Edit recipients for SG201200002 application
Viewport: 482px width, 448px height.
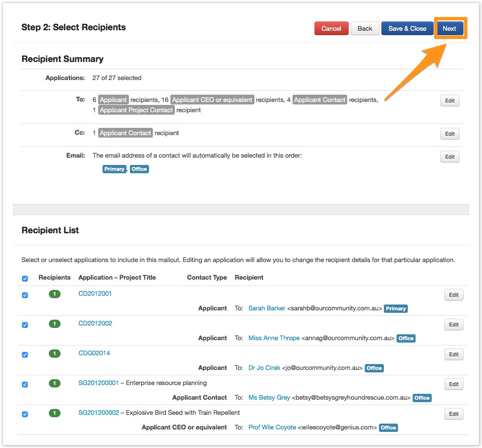(454, 414)
